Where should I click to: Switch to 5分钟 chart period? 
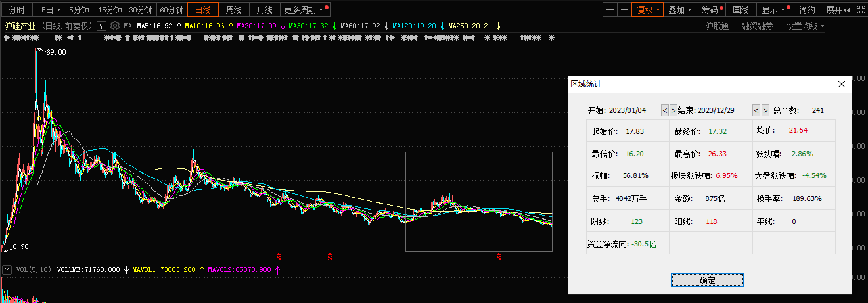(x=80, y=10)
